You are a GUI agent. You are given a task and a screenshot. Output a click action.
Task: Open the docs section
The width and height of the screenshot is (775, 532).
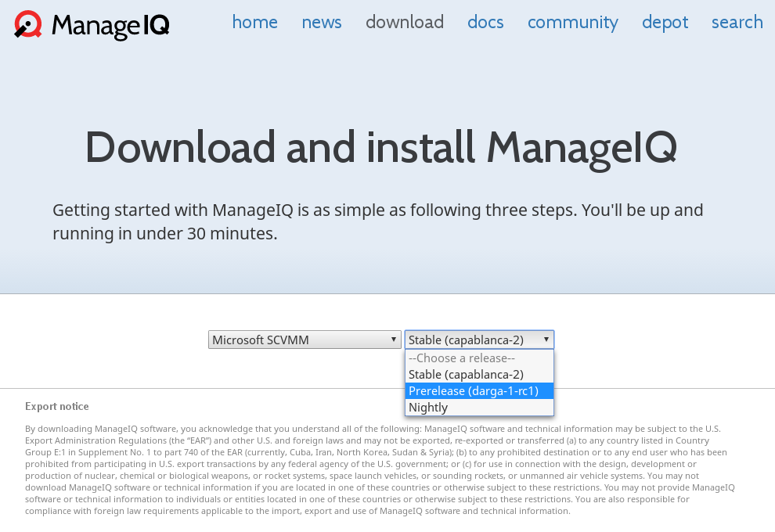(485, 22)
